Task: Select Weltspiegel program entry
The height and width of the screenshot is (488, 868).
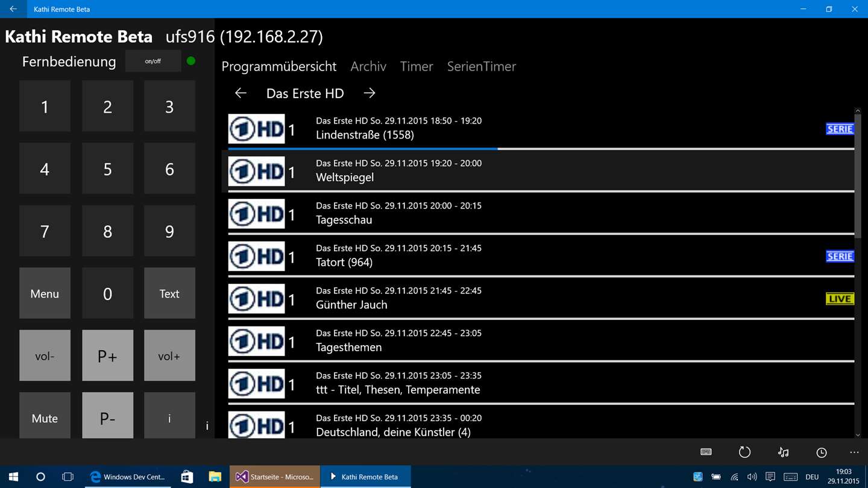Action: (538, 171)
